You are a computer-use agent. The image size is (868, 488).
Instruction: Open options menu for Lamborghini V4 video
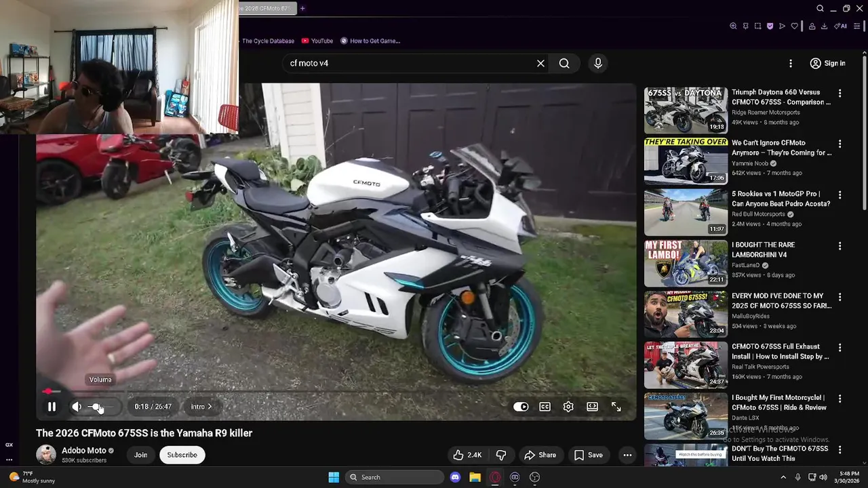click(840, 246)
